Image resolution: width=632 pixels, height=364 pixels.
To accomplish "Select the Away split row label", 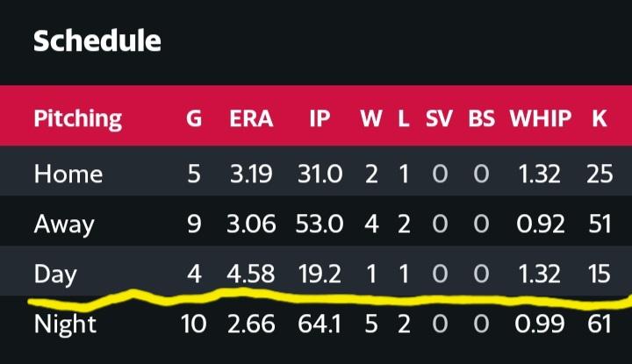I will point(64,225).
